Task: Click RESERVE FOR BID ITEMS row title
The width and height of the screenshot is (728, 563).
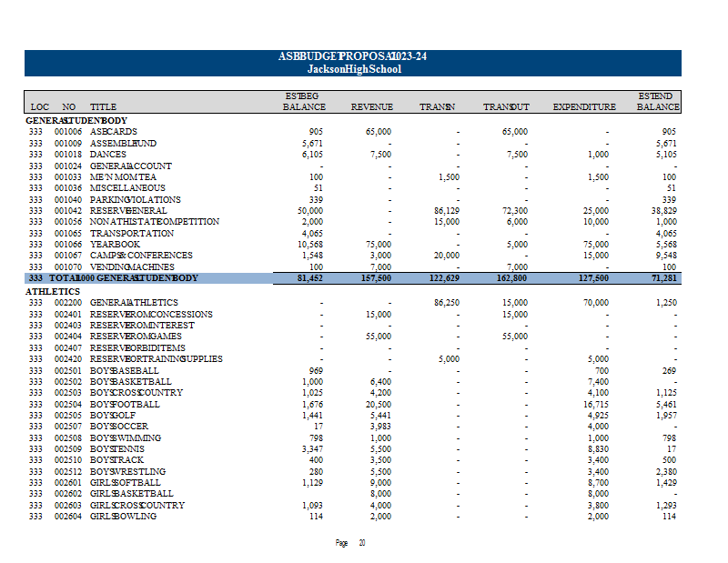Action: coord(137,348)
